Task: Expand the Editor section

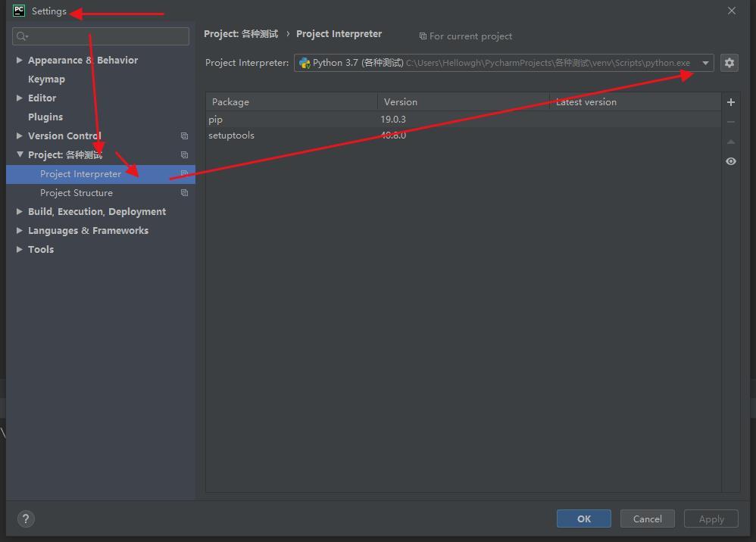Action: pos(19,98)
